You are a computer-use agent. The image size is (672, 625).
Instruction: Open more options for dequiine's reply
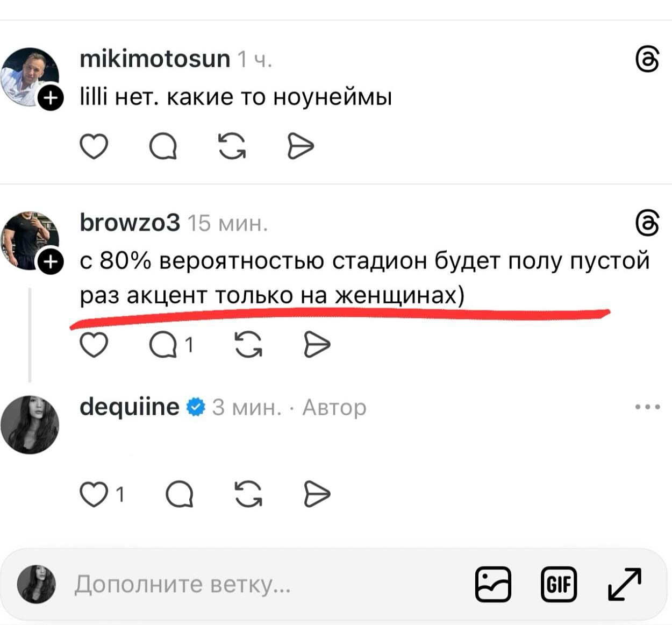click(647, 407)
